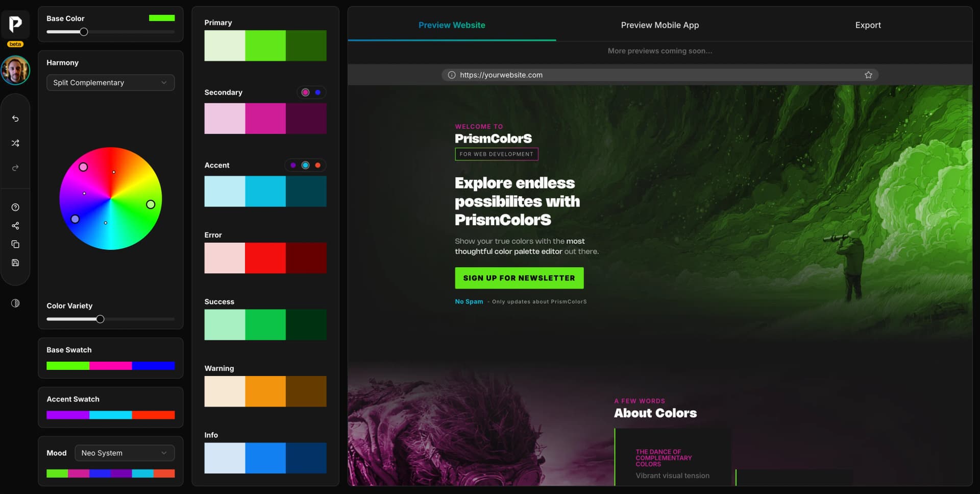Image resolution: width=980 pixels, height=494 pixels.
Task: Click the Sign Up For Newsletter button
Action: pos(519,278)
